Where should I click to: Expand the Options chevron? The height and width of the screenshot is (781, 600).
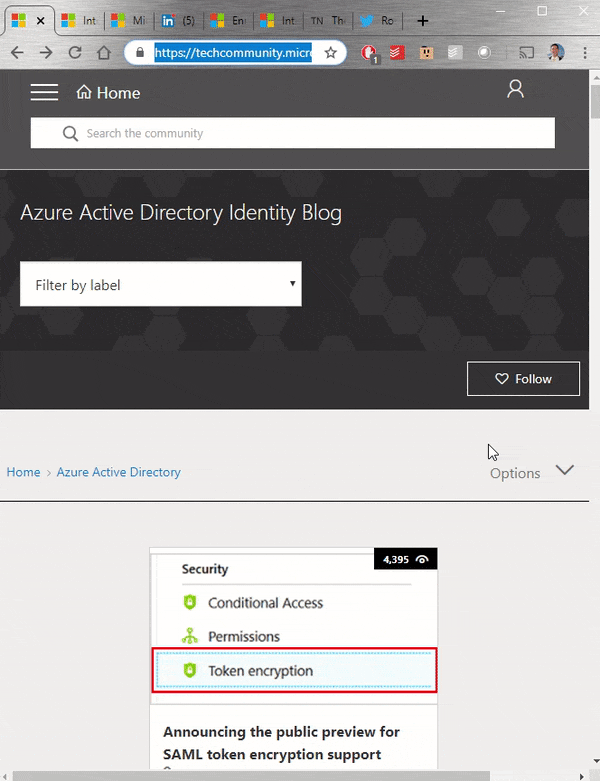pyautogui.click(x=565, y=470)
